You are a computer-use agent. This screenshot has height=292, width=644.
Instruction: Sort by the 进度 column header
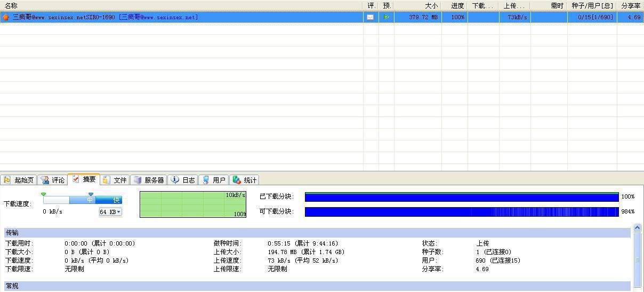(455, 5)
